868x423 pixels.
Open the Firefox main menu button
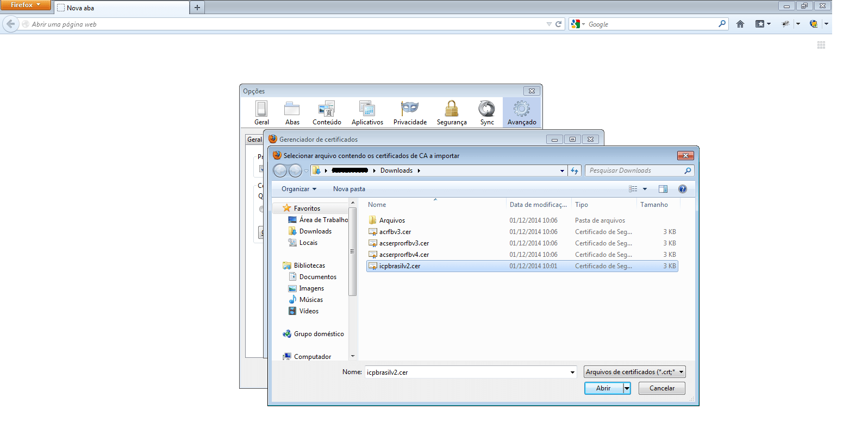click(x=26, y=5)
